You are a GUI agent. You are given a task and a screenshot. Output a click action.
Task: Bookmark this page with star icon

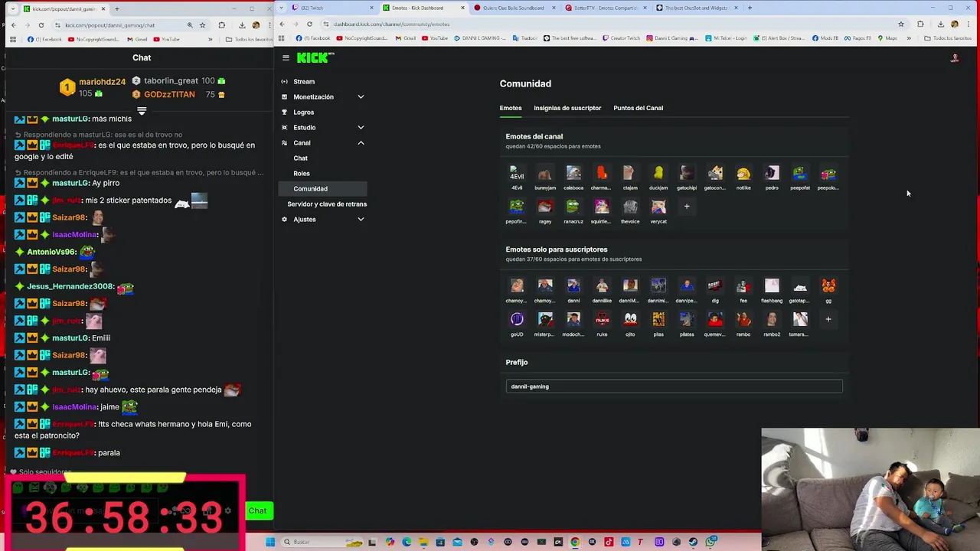point(901,24)
